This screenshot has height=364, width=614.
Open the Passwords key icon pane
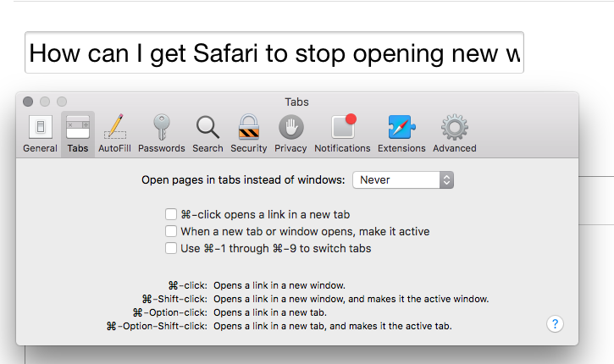[161, 135]
